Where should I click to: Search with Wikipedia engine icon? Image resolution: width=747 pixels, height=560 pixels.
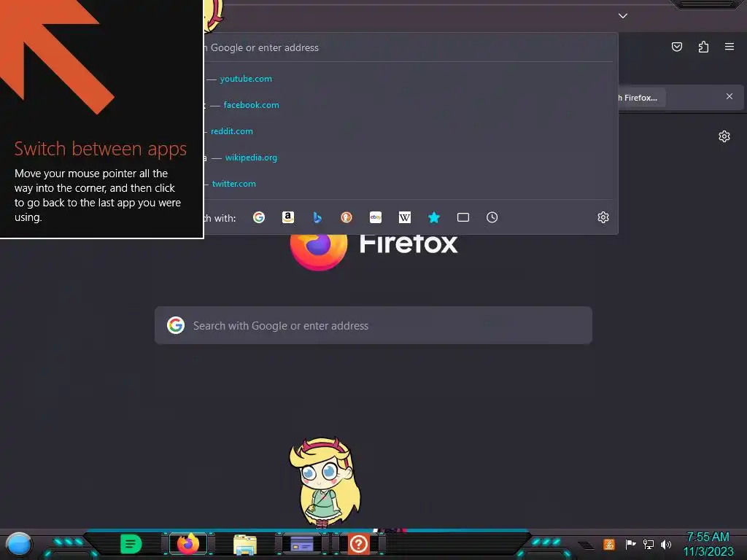tap(404, 217)
